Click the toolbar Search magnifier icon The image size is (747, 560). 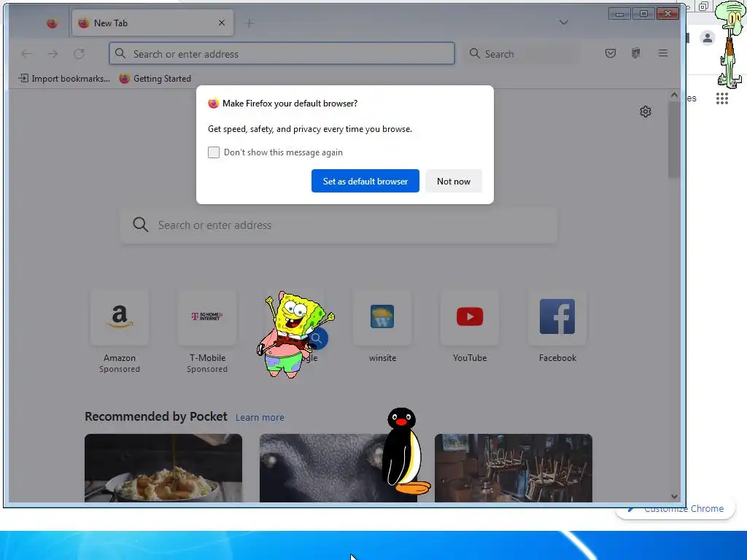(474, 53)
